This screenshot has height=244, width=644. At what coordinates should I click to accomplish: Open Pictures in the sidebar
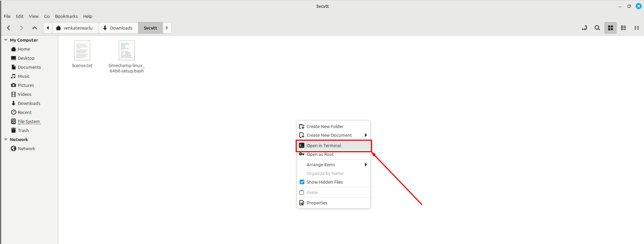coord(26,85)
